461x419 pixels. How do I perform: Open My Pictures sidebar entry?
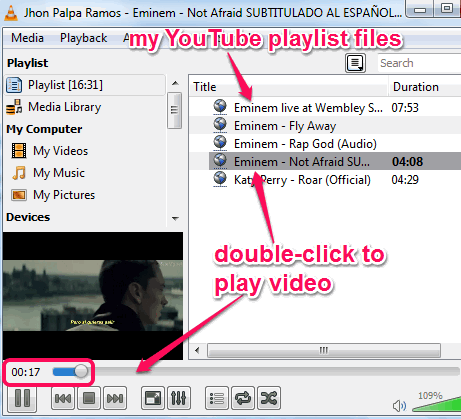click(64, 195)
